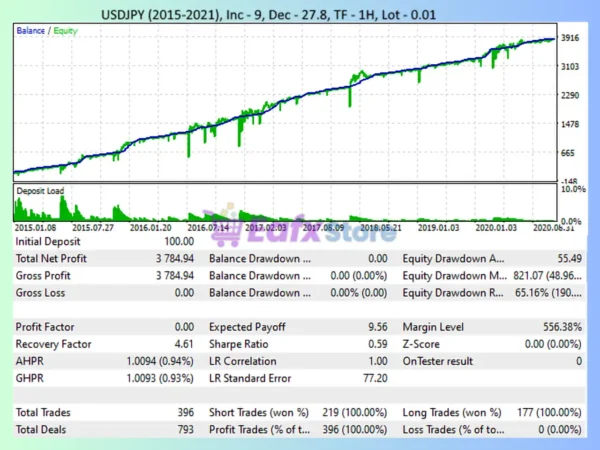600x450 pixels.
Task: Click the Profit Factor label
Action: (45, 327)
